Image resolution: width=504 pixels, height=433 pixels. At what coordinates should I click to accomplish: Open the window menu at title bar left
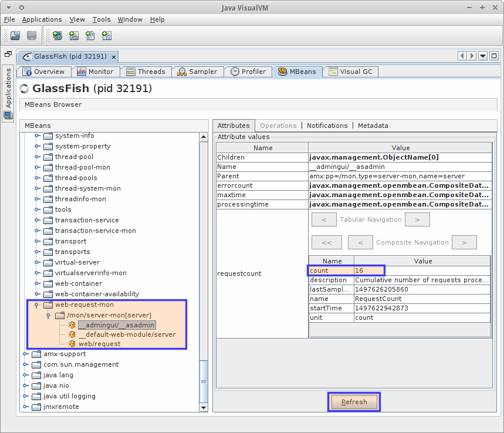point(9,8)
